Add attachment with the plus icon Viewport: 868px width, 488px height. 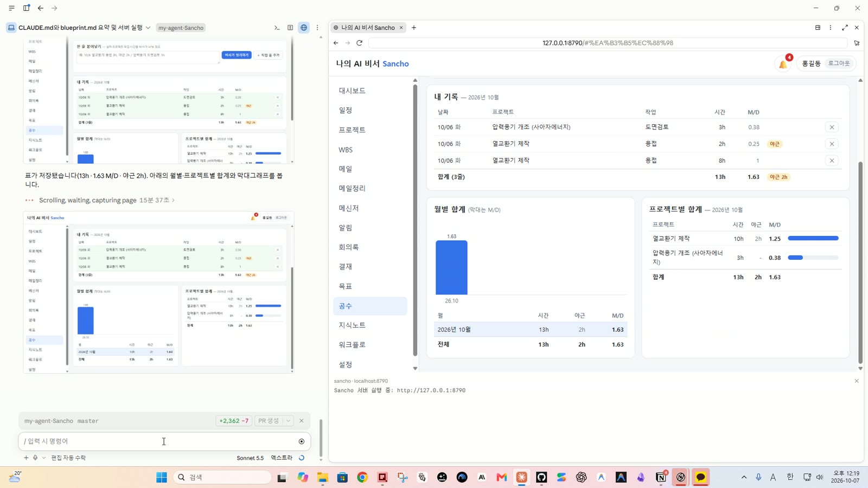[x=26, y=458]
